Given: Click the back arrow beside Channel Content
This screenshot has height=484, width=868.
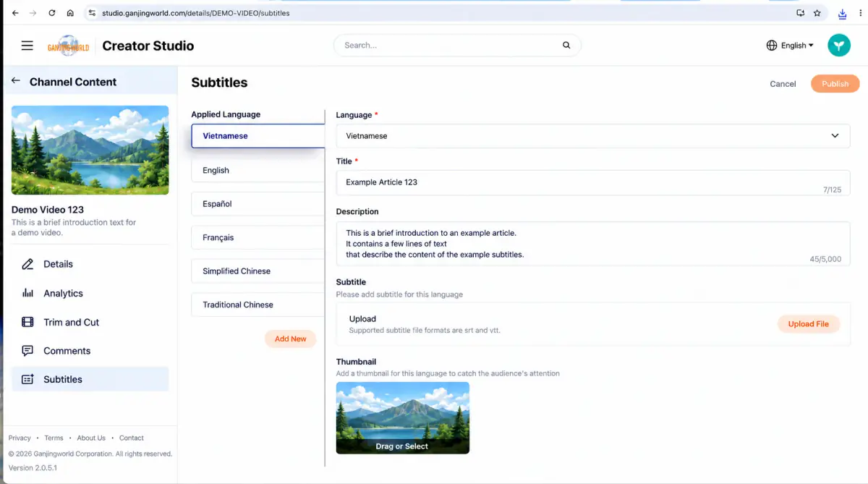Looking at the screenshot, I should (16, 81).
